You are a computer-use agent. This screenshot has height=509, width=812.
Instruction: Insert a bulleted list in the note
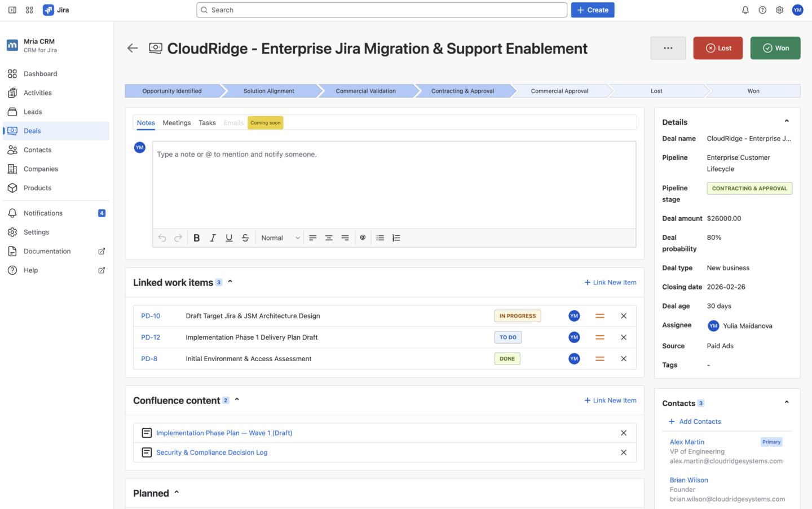point(380,238)
